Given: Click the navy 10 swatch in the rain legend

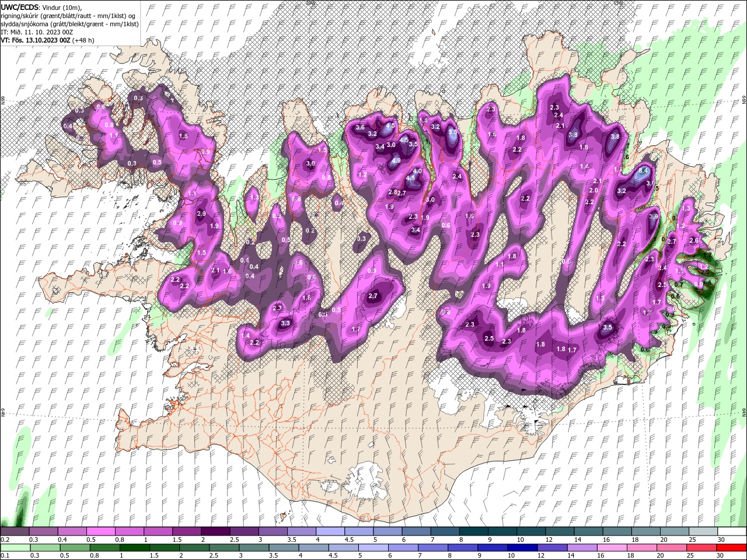Looking at the screenshot, I should point(523,548).
